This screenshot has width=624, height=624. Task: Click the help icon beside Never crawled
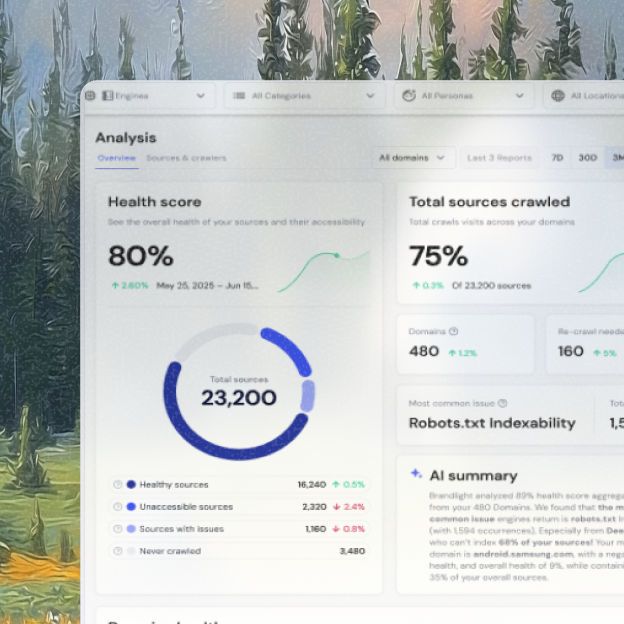(117, 551)
